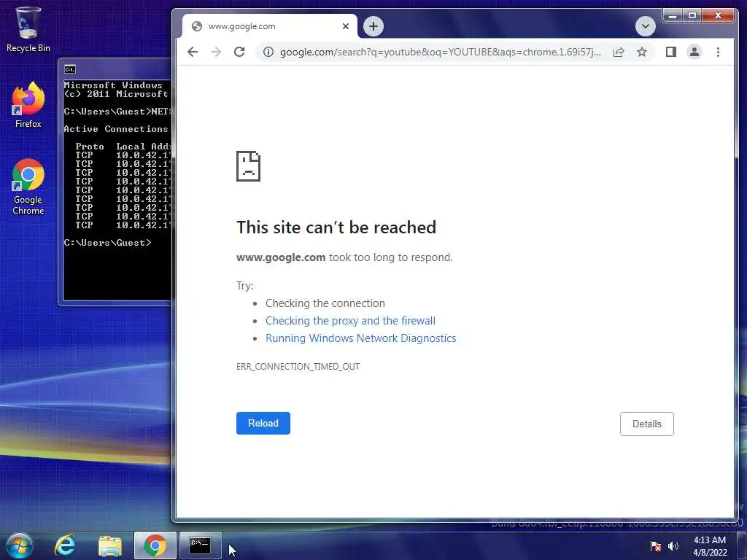Open Windows Explorer folder on taskbar
747x560 pixels.
110,545
